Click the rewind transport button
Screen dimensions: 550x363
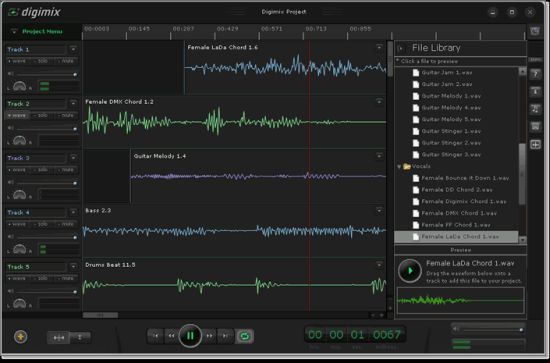171,336
